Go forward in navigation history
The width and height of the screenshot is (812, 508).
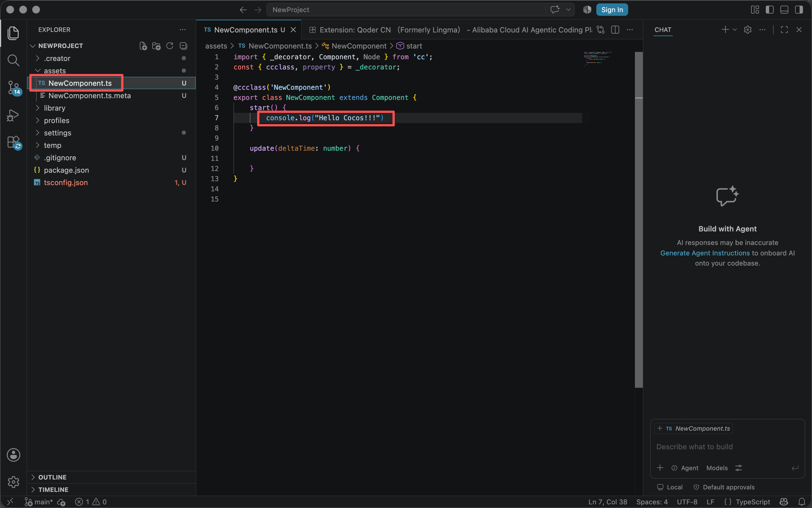tap(258, 10)
